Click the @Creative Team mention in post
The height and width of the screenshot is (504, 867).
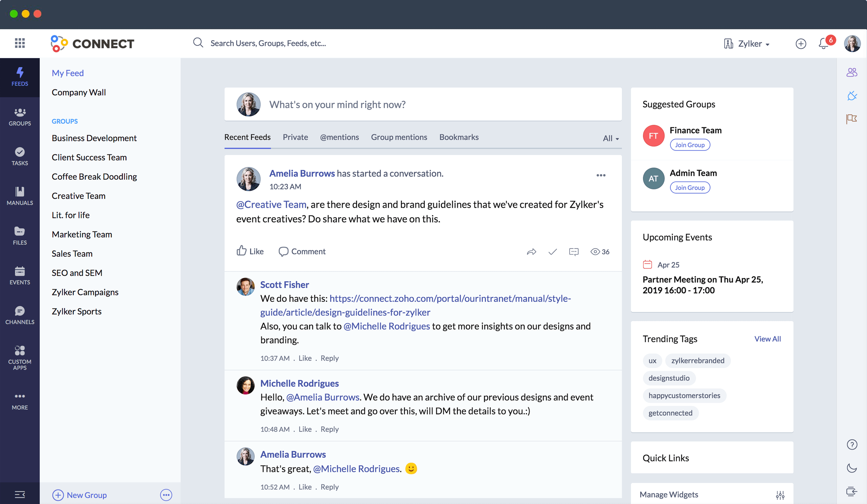(x=271, y=204)
